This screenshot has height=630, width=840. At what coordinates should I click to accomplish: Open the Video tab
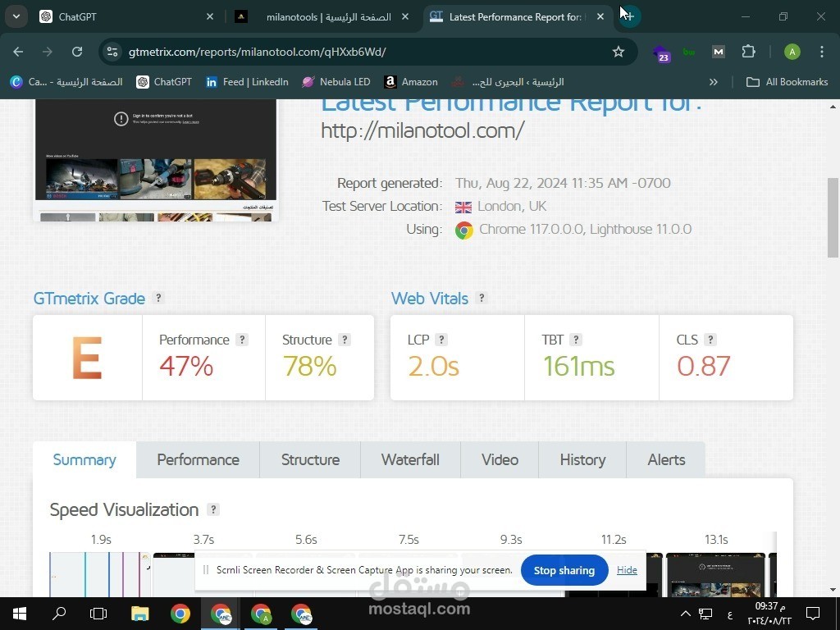pyautogui.click(x=500, y=459)
